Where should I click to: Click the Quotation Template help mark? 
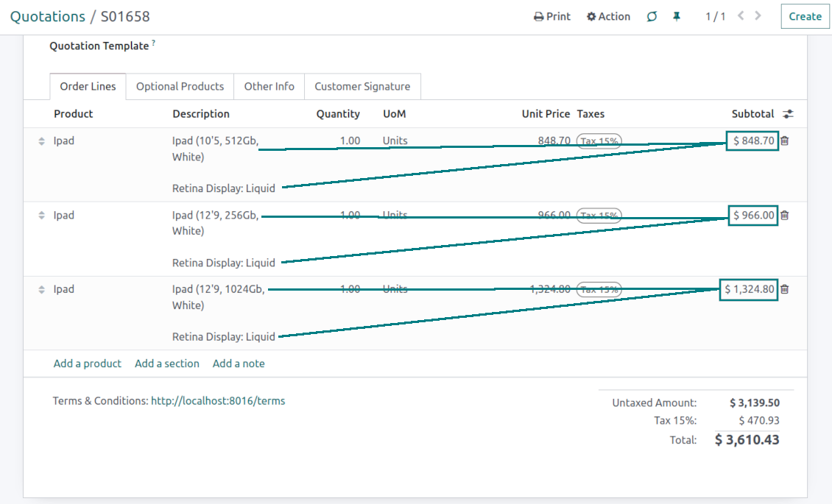pyautogui.click(x=153, y=43)
